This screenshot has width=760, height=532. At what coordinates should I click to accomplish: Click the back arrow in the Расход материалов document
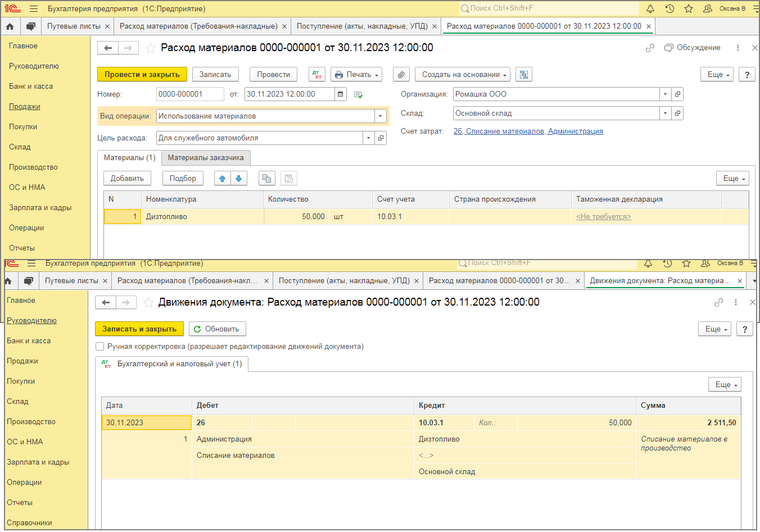[108, 48]
